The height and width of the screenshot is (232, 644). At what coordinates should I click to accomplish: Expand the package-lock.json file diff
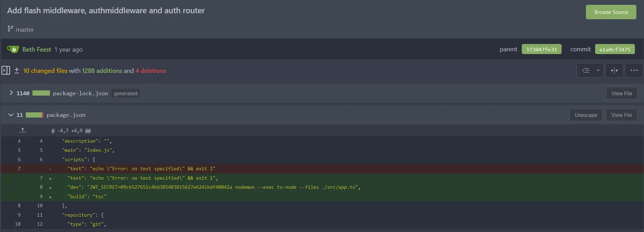(x=11, y=93)
